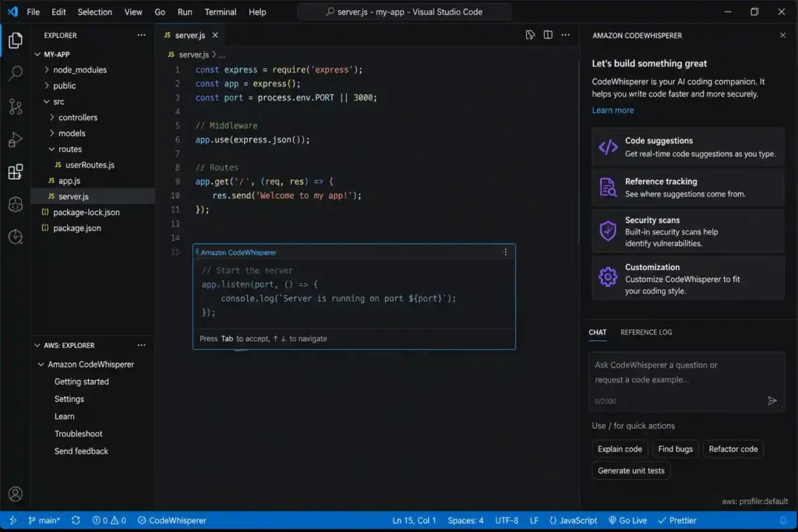The image size is (798, 532).
Task: Click the Explain code button
Action: point(620,449)
